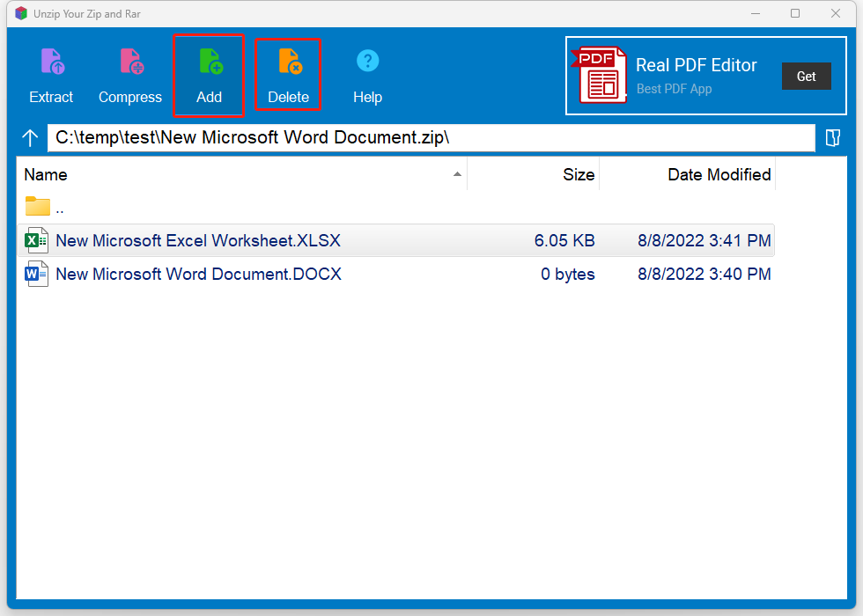
Task: Click the bookmark icon beside path bar
Action: pos(832,138)
